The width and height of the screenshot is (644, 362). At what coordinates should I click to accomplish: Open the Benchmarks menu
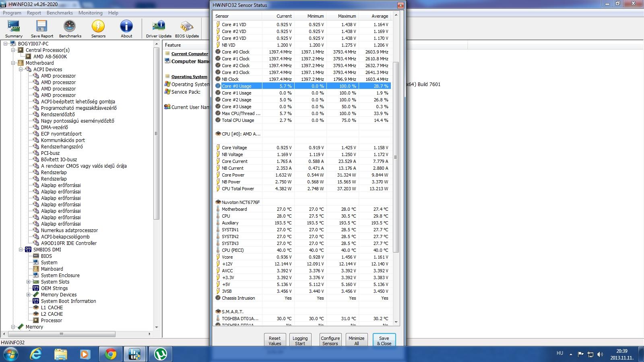(x=60, y=13)
